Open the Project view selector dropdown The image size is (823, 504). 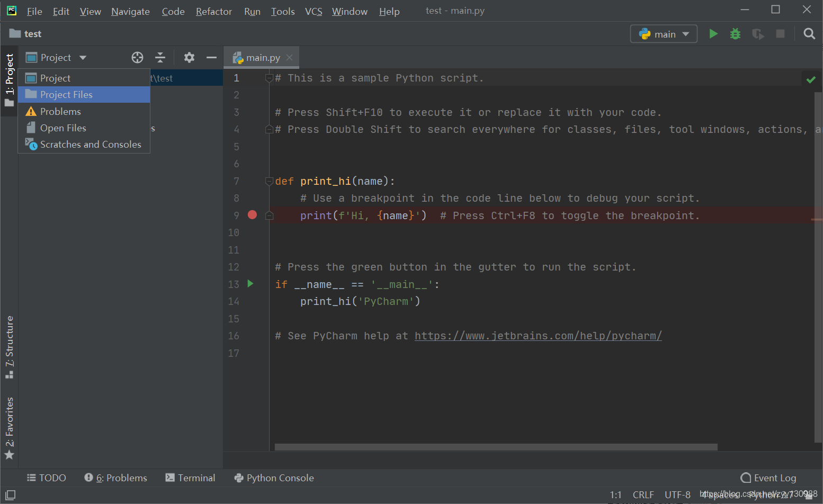(56, 58)
